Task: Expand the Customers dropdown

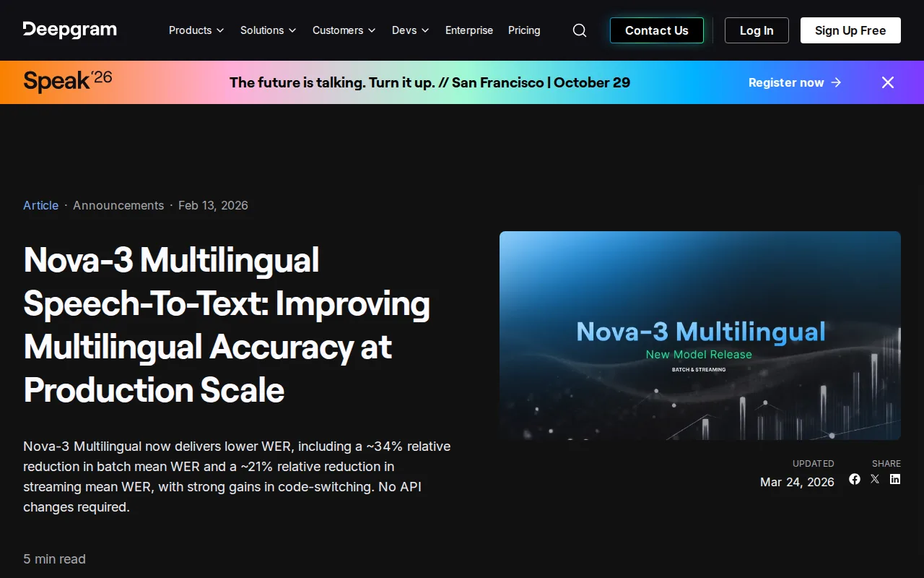Action: [344, 30]
